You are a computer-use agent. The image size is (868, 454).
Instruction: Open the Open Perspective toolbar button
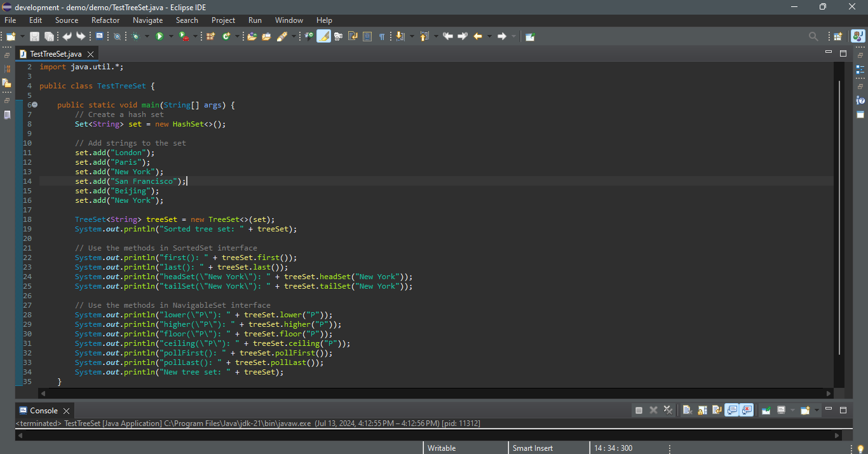837,37
